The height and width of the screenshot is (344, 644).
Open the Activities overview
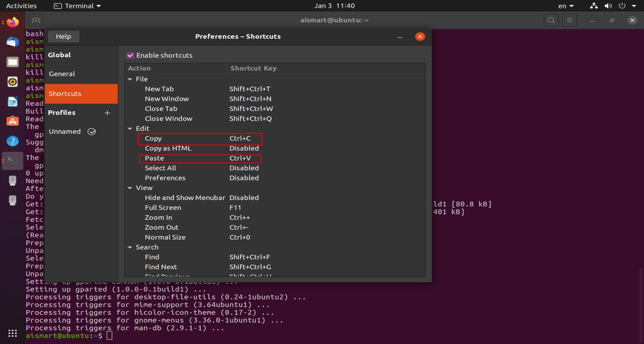point(21,6)
